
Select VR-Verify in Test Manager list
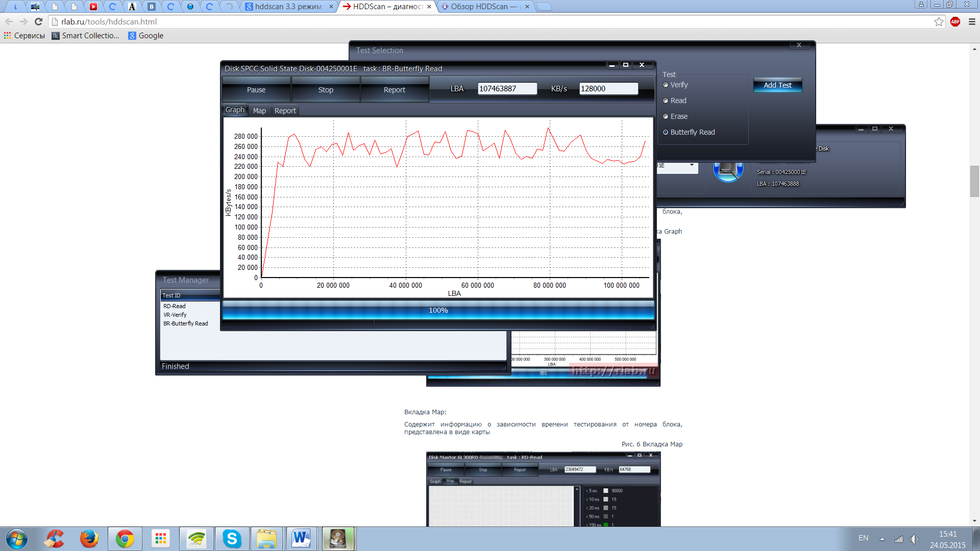pyautogui.click(x=175, y=315)
